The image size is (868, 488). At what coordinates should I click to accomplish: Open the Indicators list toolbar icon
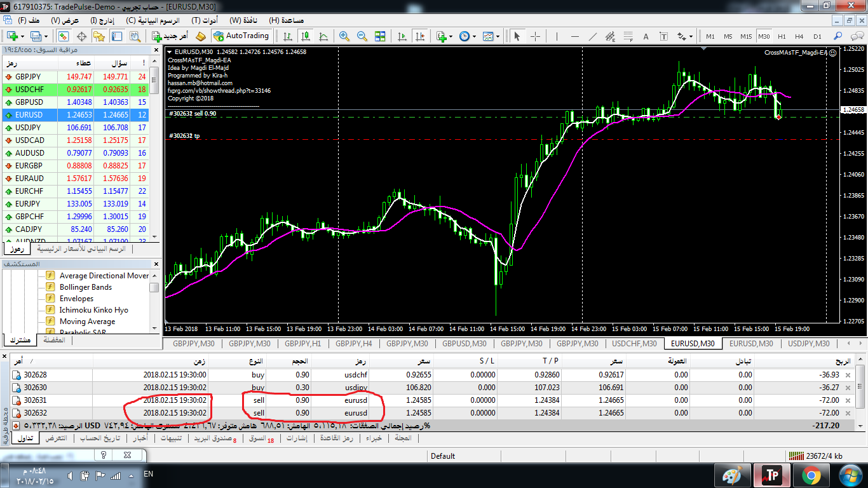[441, 36]
